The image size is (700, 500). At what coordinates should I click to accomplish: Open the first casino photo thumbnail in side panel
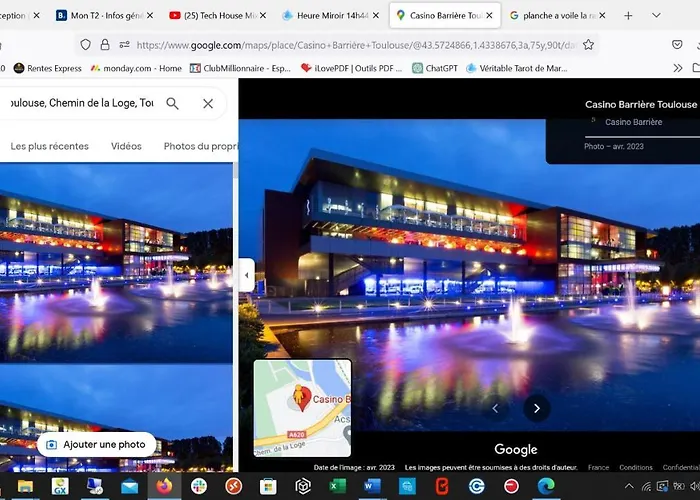116,262
